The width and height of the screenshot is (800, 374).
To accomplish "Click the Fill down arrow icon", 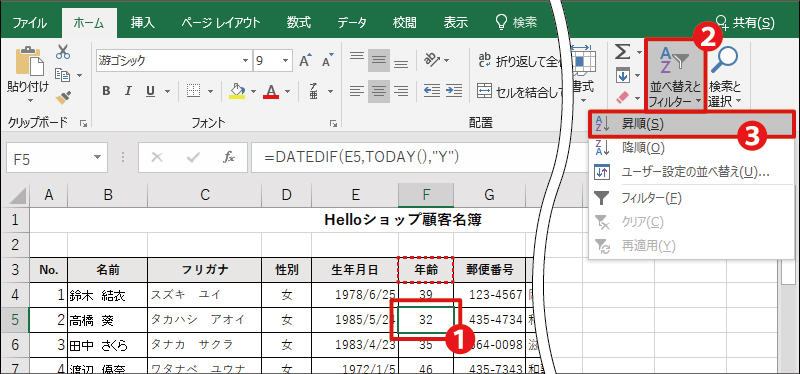I will point(622,75).
